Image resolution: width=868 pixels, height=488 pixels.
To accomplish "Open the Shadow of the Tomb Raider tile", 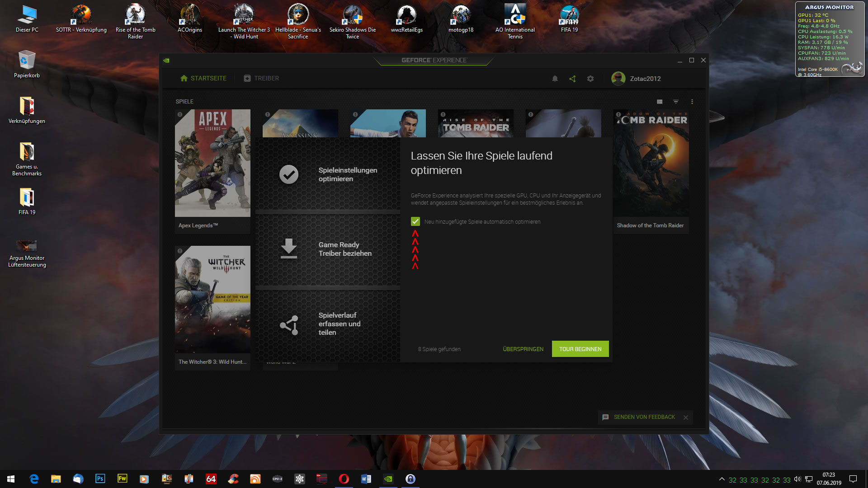I will [651, 172].
